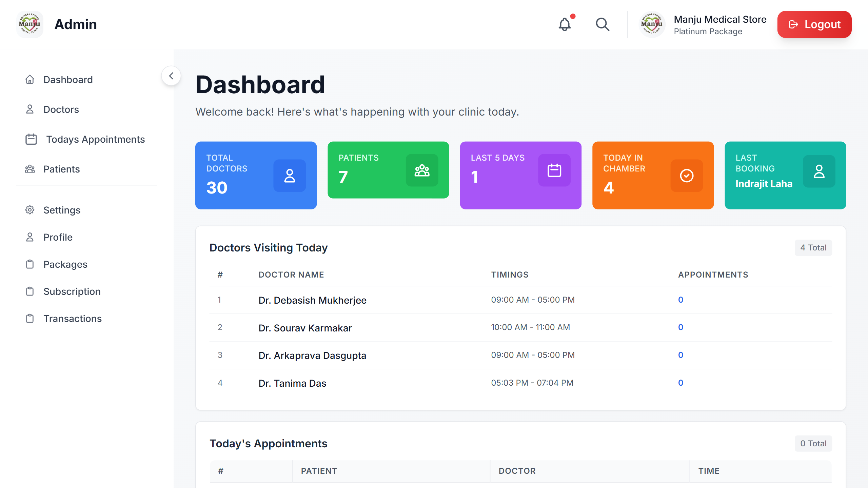This screenshot has height=488, width=868.
Task: Click the Subscription clipboard icon
Action: click(x=30, y=291)
